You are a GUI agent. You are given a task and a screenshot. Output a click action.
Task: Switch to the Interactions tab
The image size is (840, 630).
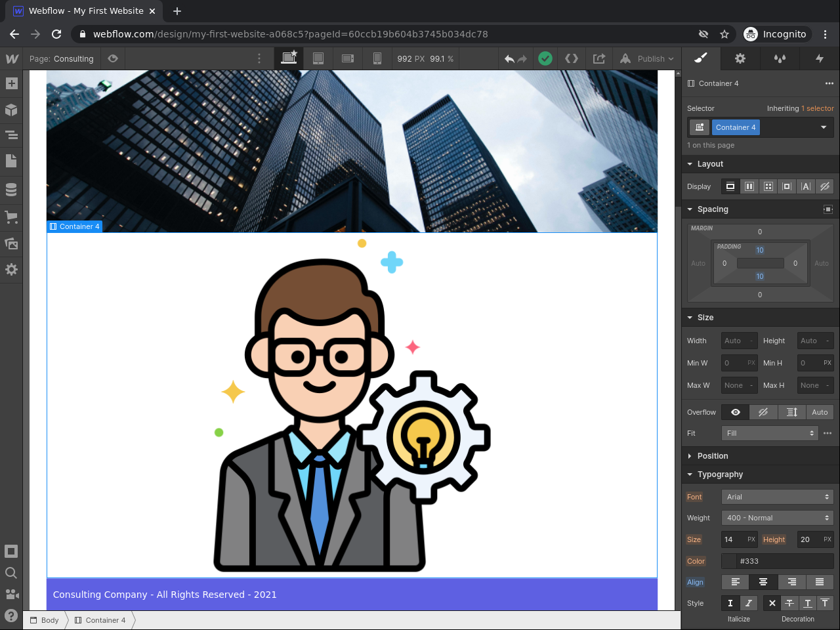pyautogui.click(x=819, y=58)
